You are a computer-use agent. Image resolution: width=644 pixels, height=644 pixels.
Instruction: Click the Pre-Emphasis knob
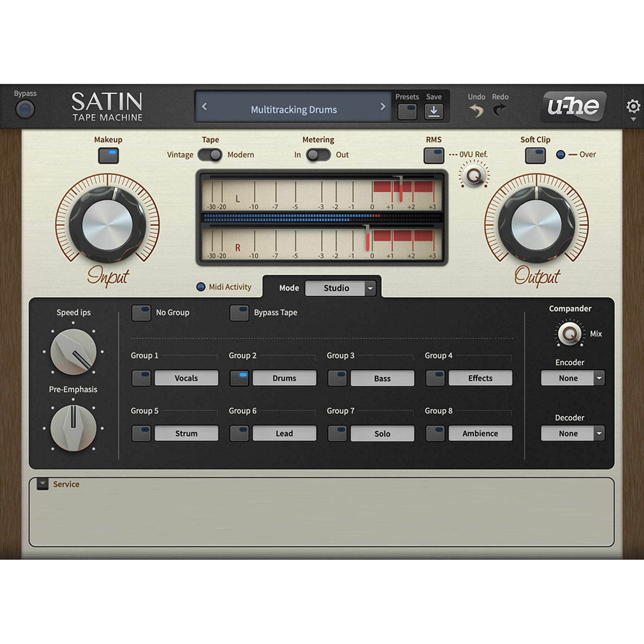pyautogui.click(x=73, y=428)
